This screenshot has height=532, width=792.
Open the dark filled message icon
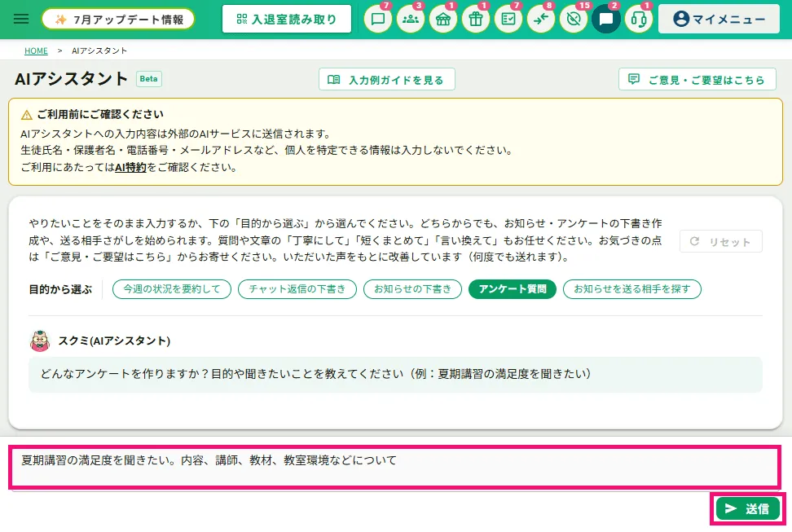click(x=606, y=20)
